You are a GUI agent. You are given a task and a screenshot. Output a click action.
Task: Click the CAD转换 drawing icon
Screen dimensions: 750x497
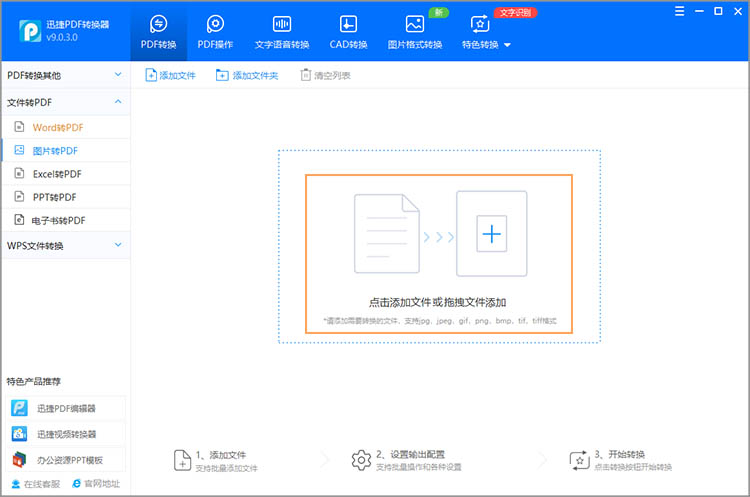[348, 23]
